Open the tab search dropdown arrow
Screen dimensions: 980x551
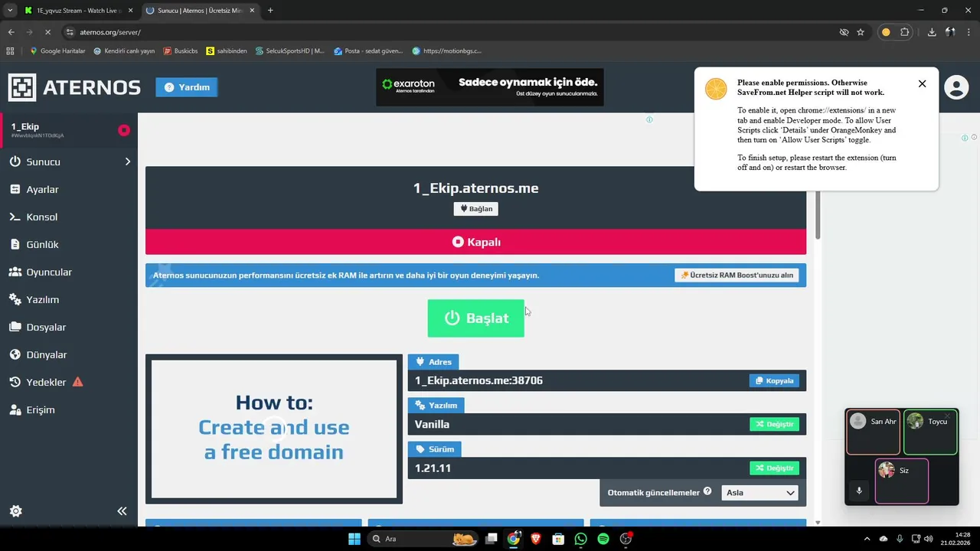tap(9, 11)
